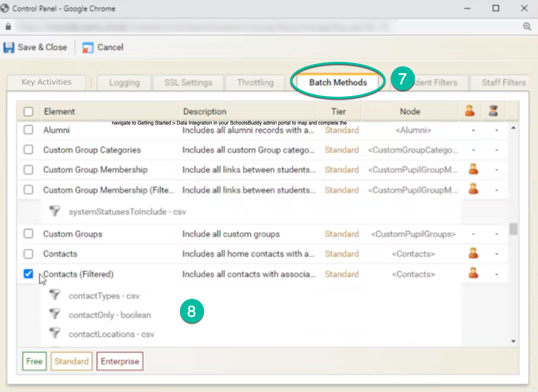Viewport: 538px width, 392px height.
Task: Check the Custom Groups checkbox
Action: click(28, 233)
